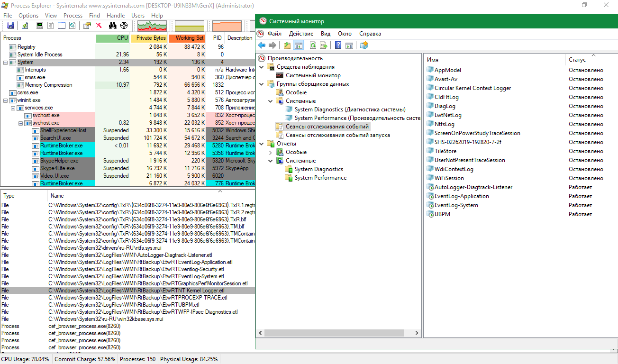This screenshot has width=618, height=364.
Task: Sort processes by Private Bytes column
Action: coord(149,38)
